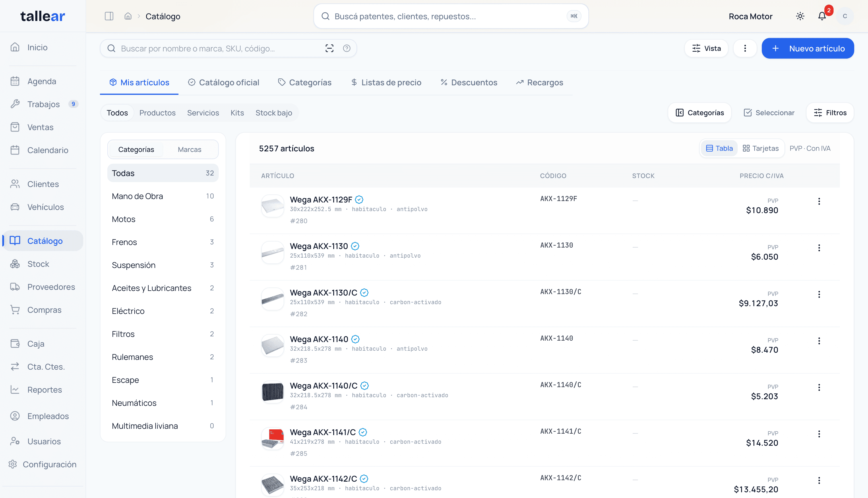
Task: Click the verified badge on Wega AKX-1129F
Action: [359, 199]
